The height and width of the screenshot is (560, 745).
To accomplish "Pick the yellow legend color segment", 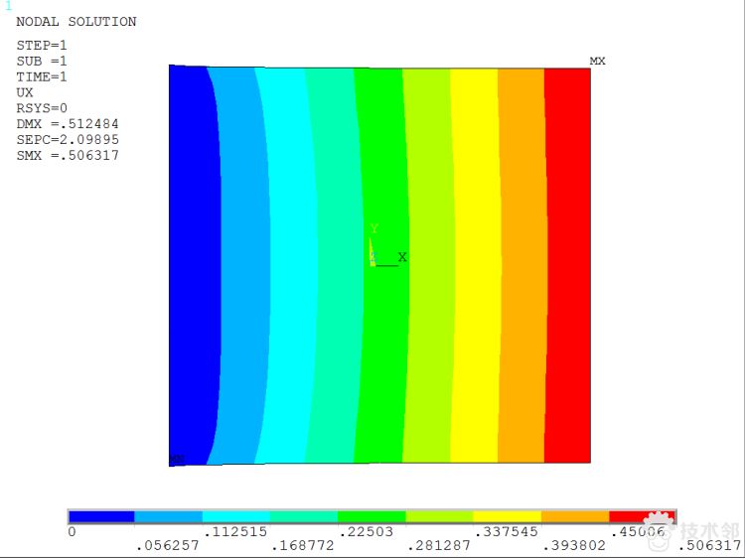I will [508, 516].
